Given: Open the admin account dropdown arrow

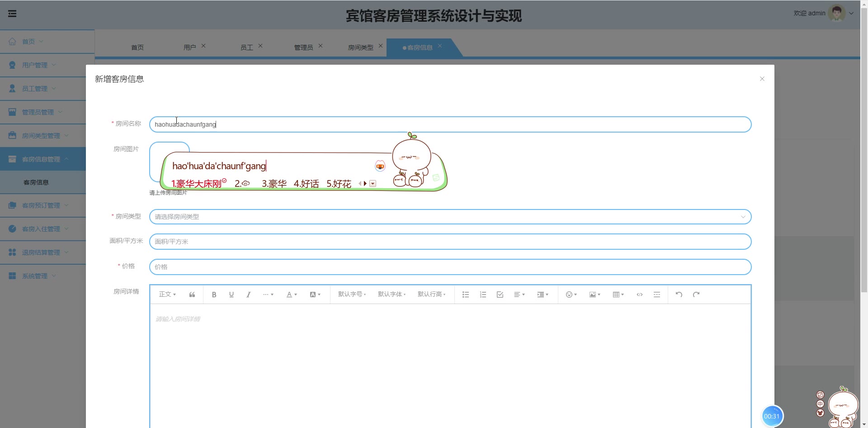Looking at the screenshot, I should click(851, 14).
